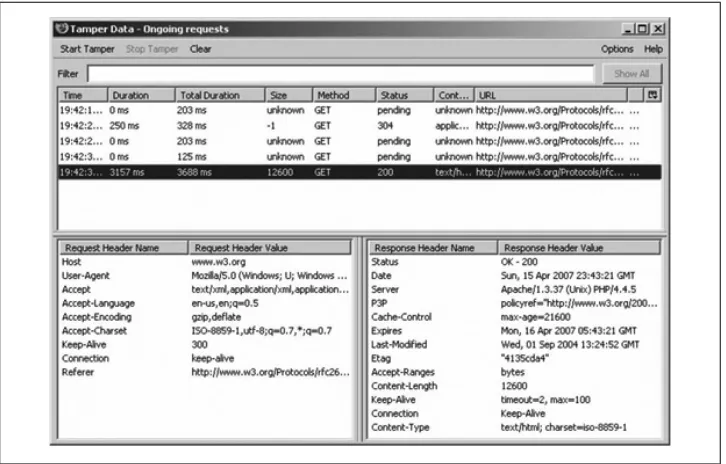Screen dimensions: 726x464
Task: Sort by the Cont... column header
Action: coord(454,95)
